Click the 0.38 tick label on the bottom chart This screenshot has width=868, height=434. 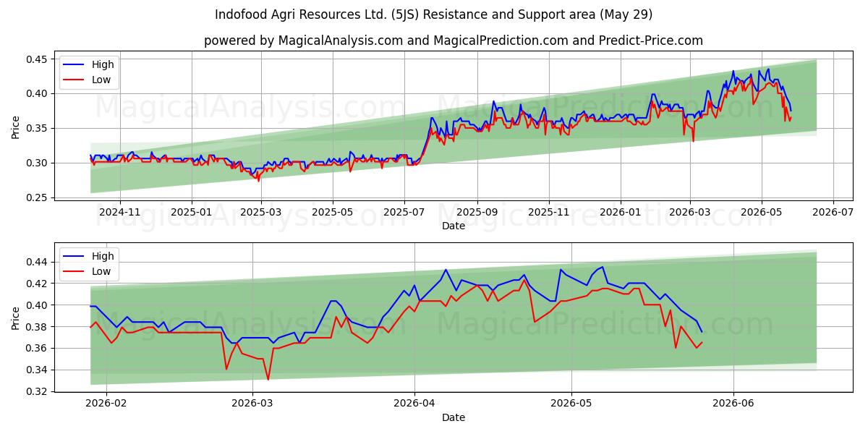point(38,327)
